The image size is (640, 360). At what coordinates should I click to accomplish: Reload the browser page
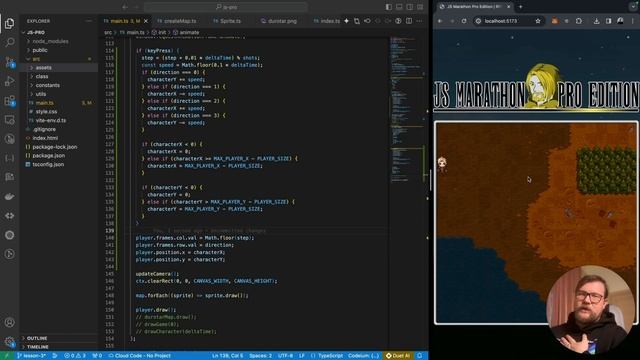click(464, 21)
